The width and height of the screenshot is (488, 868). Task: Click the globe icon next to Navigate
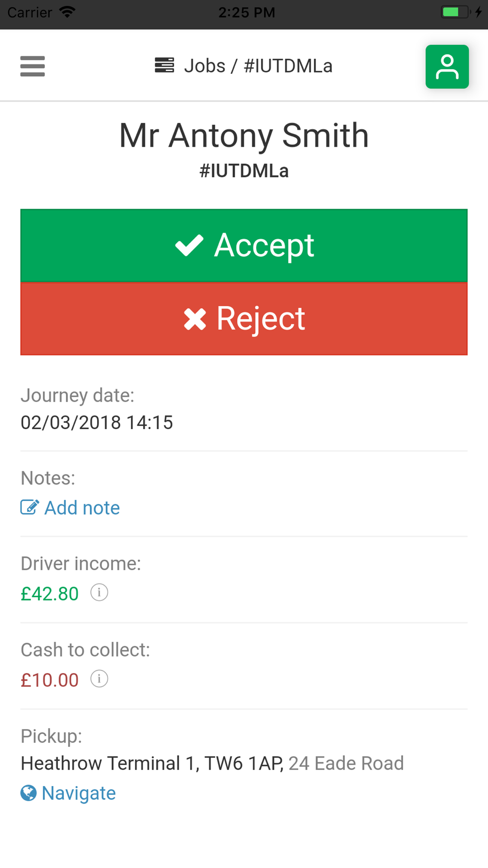coord(28,793)
